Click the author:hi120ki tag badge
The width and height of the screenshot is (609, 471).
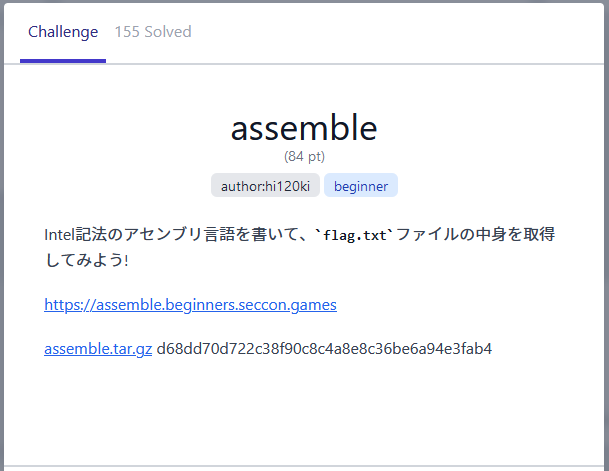coord(265,186)
